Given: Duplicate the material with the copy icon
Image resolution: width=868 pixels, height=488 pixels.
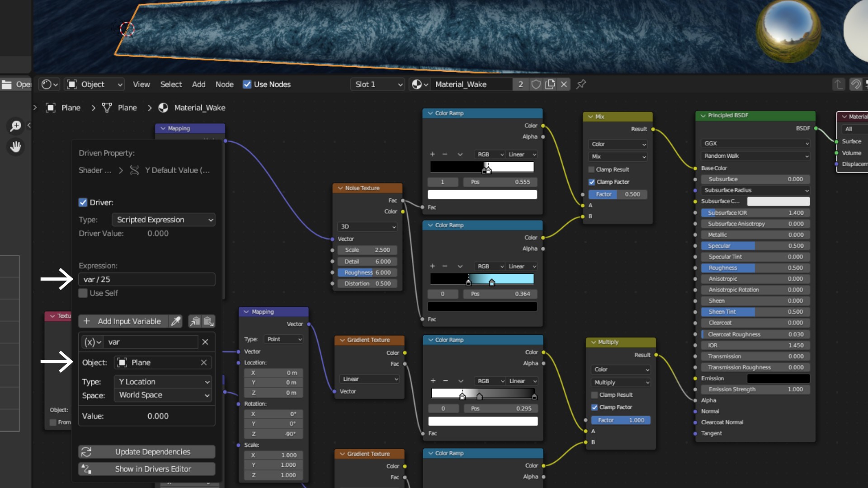Looking at the screenshot, I should tap(550, 84).
